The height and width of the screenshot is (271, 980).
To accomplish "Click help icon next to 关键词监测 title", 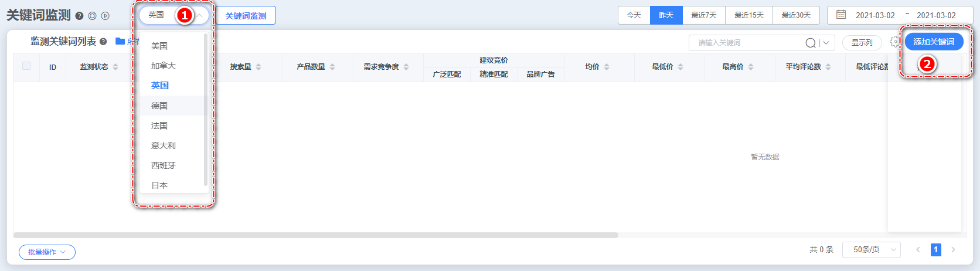I will (79, 16).
